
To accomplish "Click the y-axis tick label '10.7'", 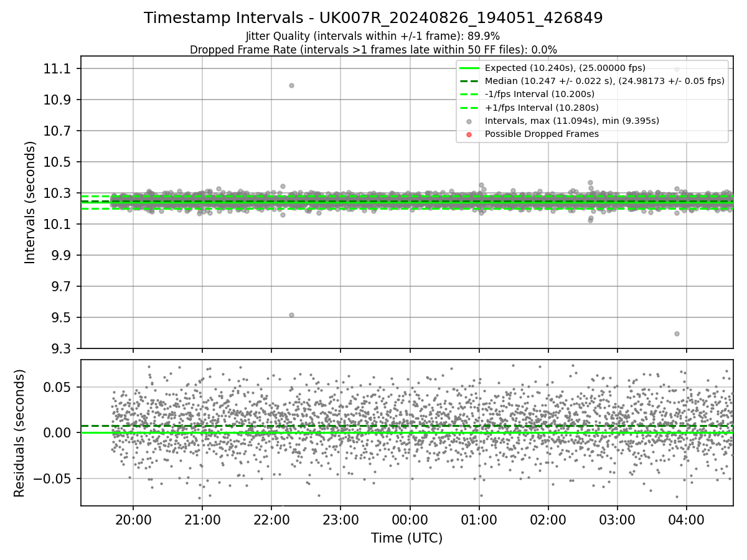I will (56, 131).
